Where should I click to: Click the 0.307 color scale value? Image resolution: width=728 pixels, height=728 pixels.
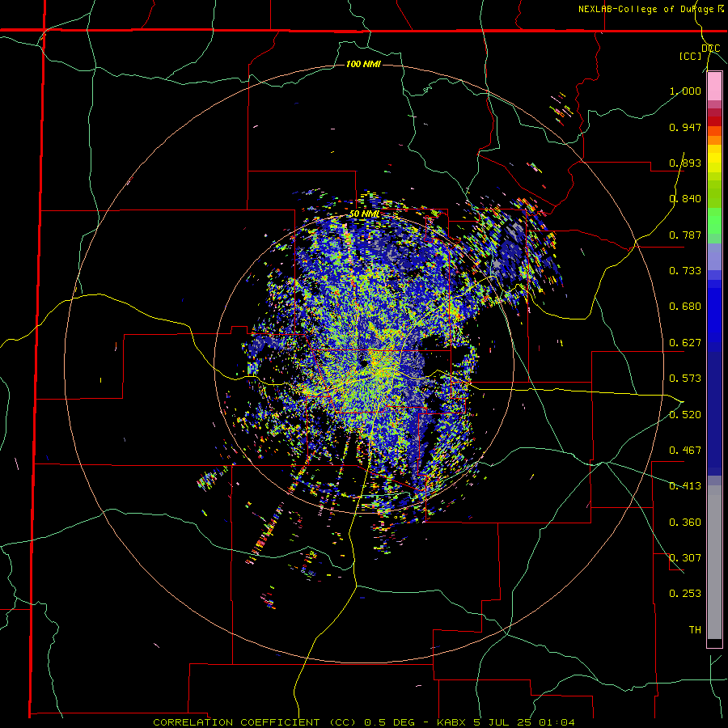point(685,558)
